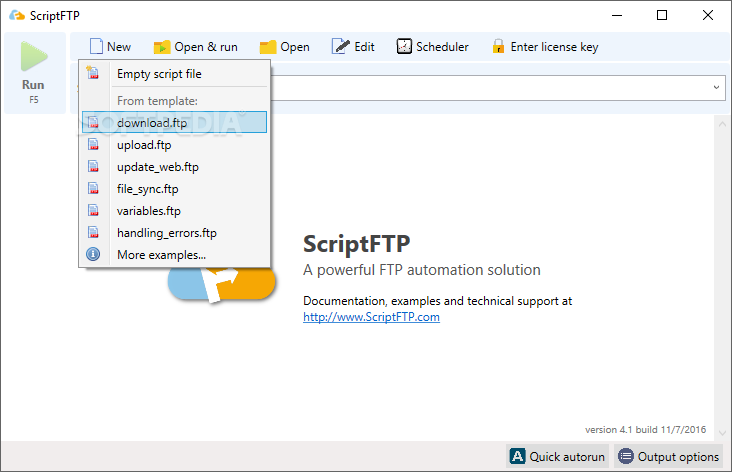Click the Output options label
The height and width of the screenshot is (472, 732).
click(678, 457)
